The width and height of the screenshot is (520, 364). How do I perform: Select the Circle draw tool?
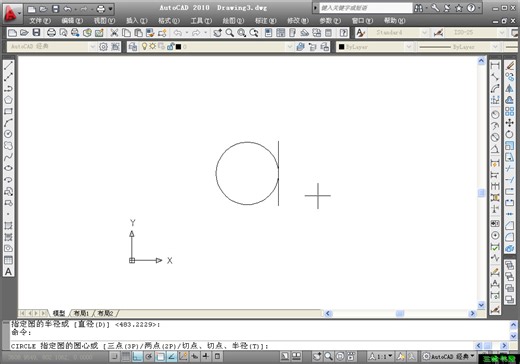coord(8,134)
